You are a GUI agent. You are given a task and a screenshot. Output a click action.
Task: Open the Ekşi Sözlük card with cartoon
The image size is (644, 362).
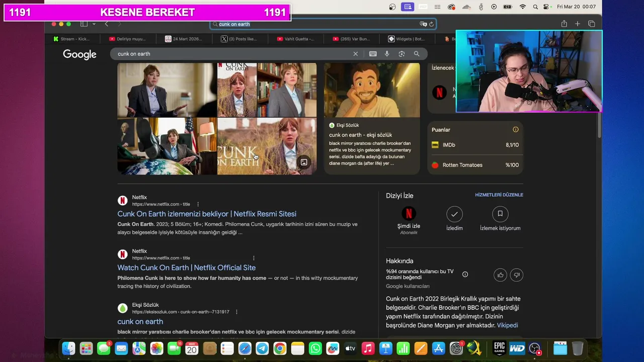372,119
